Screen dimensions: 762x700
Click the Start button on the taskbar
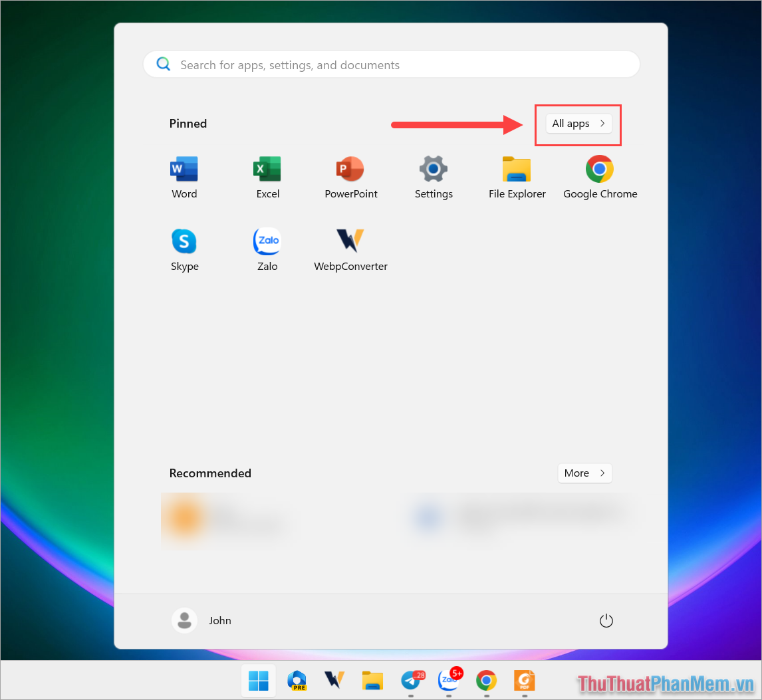[x=258, y=681]
